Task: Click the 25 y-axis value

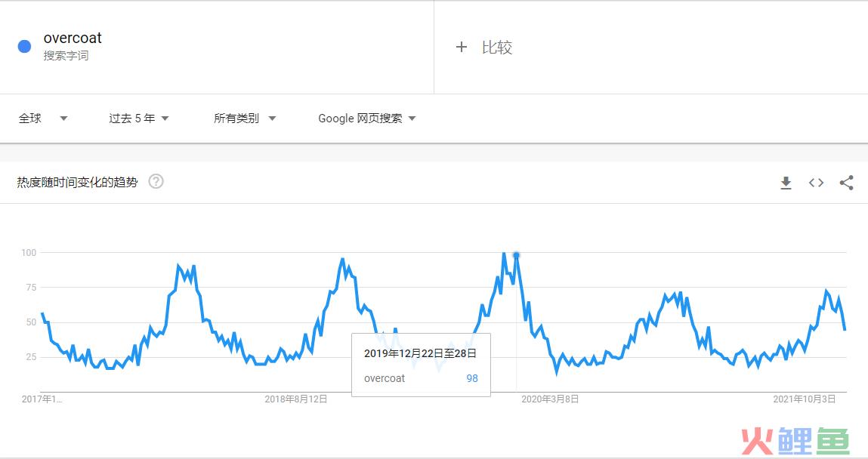Action: [x=31, y=356]
